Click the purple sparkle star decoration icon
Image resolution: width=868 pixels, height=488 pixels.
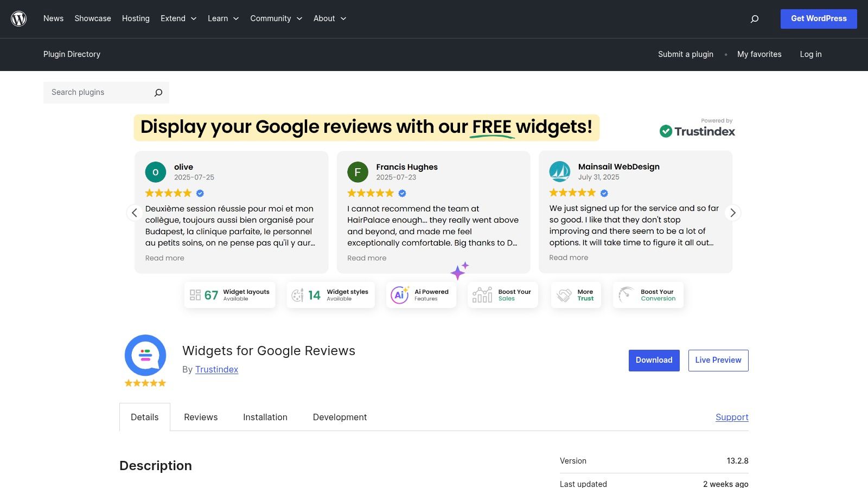click(459, 271)
